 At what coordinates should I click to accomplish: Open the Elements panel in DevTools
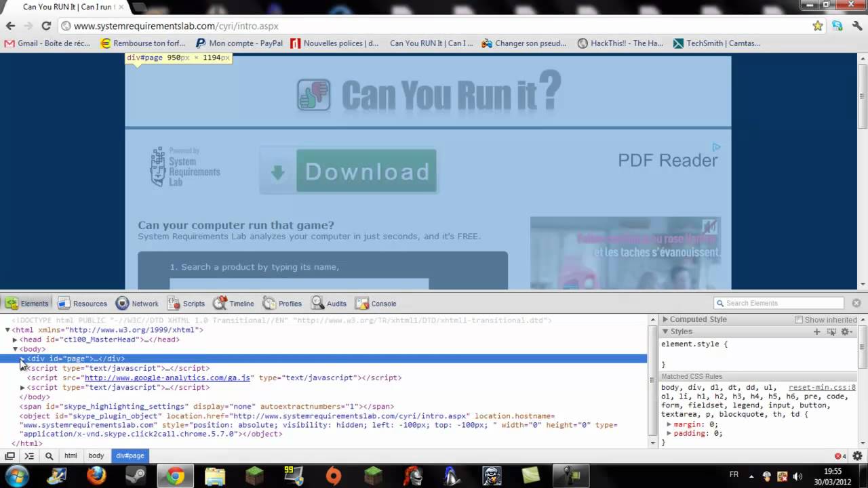pos(27,303)
